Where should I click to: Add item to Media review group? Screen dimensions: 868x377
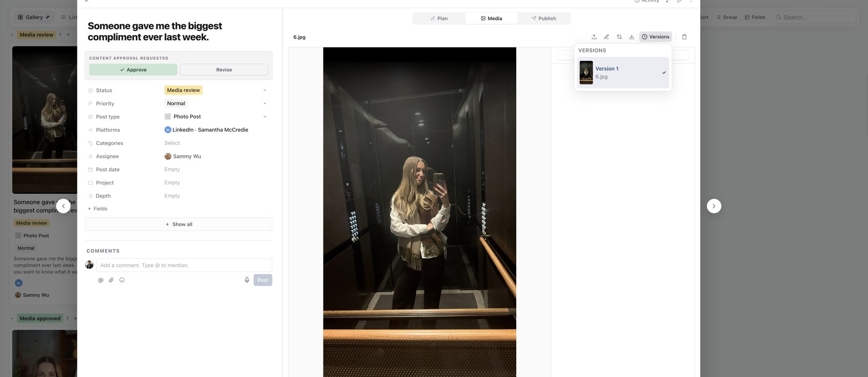click(x=68, y=35)
